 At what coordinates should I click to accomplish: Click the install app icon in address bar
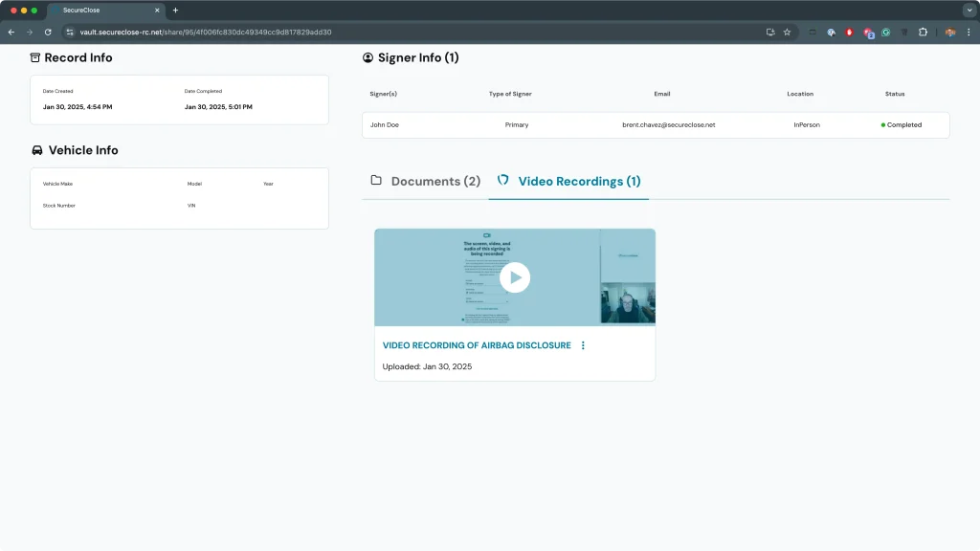[x=770, y=32]
